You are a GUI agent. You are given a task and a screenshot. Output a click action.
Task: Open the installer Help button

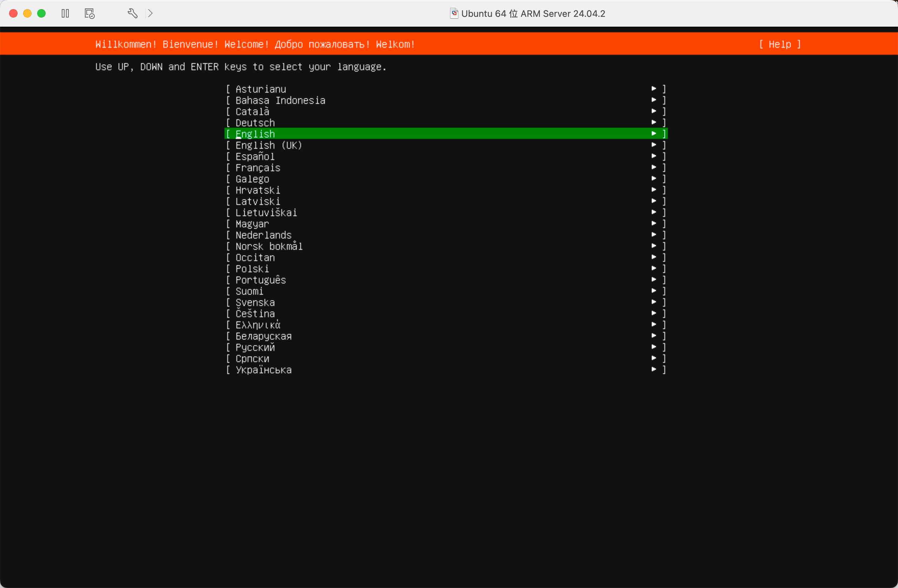coord(779,44)
